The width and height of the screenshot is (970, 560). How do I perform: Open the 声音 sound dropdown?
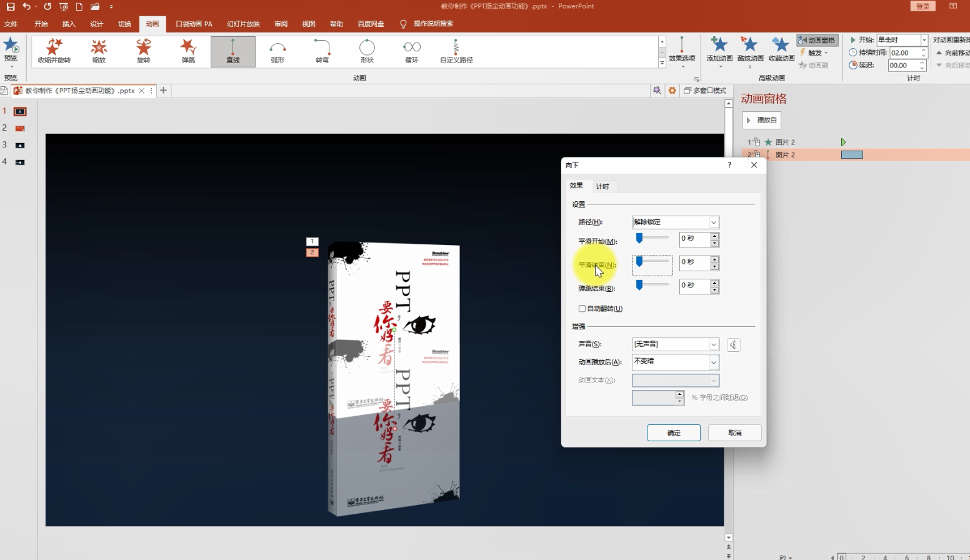tap(713, 344)
